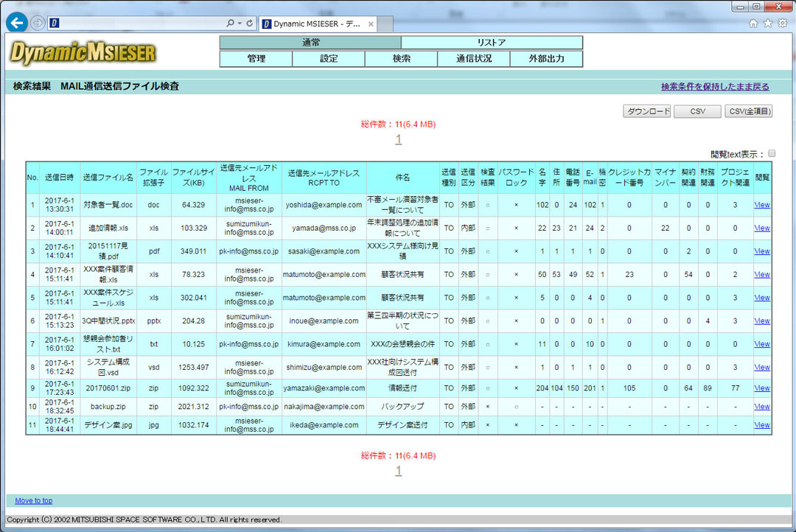Click page number 1 above the table
The height and width of the screenshot is (532, 796).
click(x=399, y=139)
